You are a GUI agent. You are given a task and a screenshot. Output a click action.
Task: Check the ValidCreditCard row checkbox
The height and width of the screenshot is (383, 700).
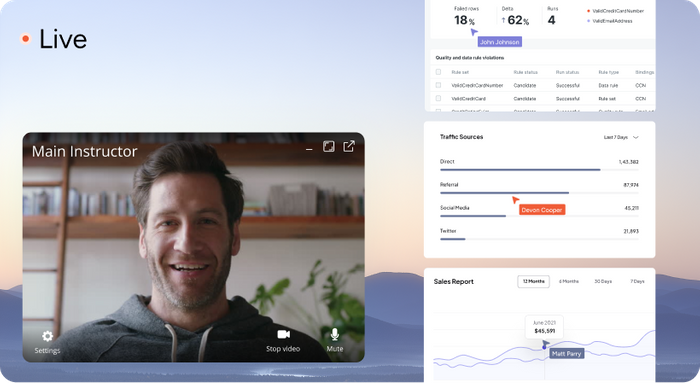click(x=438, y=98)
